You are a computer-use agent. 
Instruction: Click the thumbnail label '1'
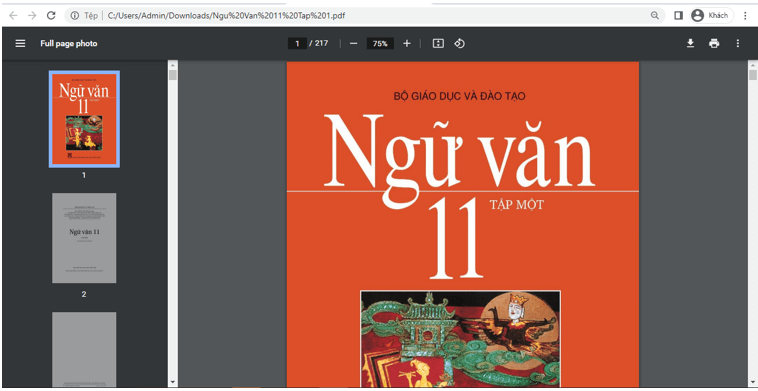click(x=84, y=175)
